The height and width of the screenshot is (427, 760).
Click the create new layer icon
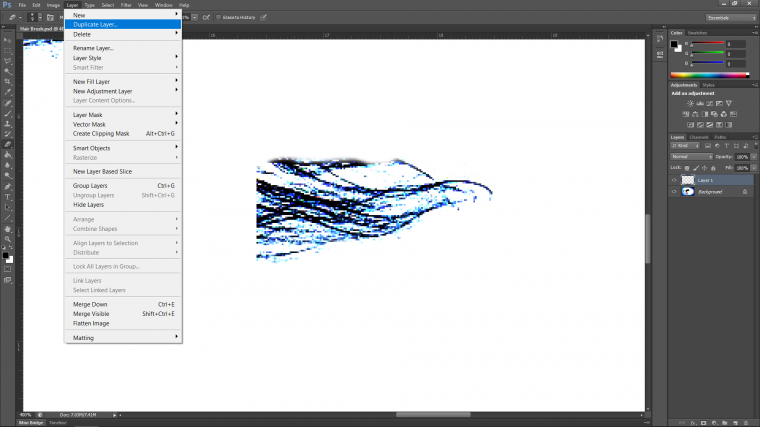pyautogui.click(x=735, y=423)
